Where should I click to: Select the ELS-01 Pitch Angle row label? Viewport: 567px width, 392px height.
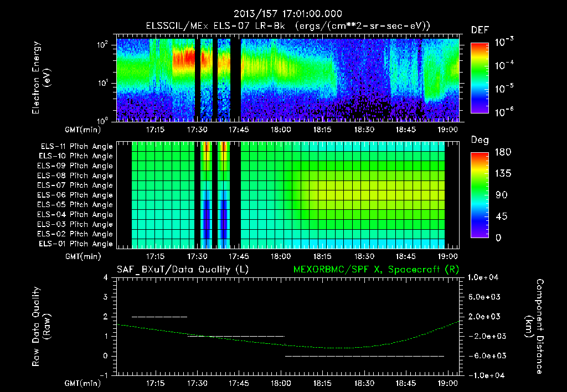click(76, 244)
